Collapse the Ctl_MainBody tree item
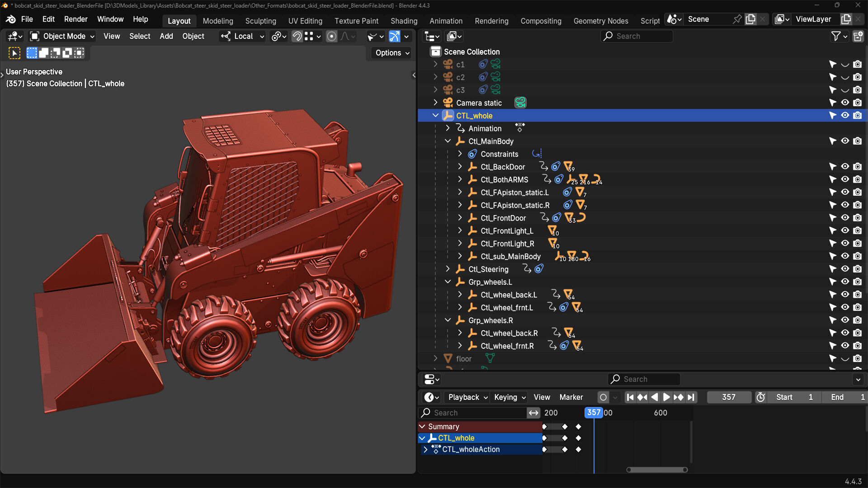 448,141
